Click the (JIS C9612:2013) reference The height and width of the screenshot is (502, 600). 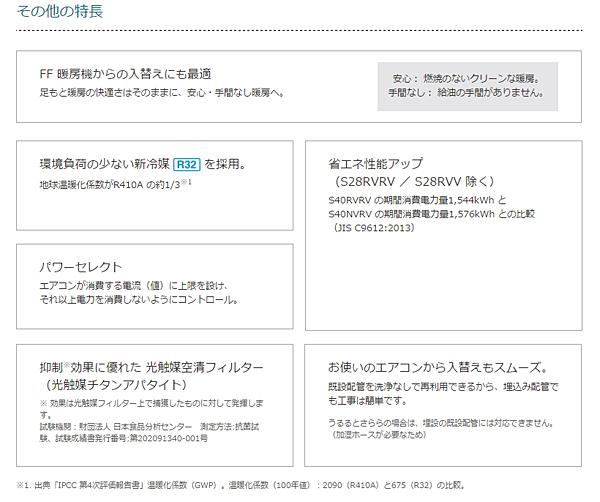[373, 228]
